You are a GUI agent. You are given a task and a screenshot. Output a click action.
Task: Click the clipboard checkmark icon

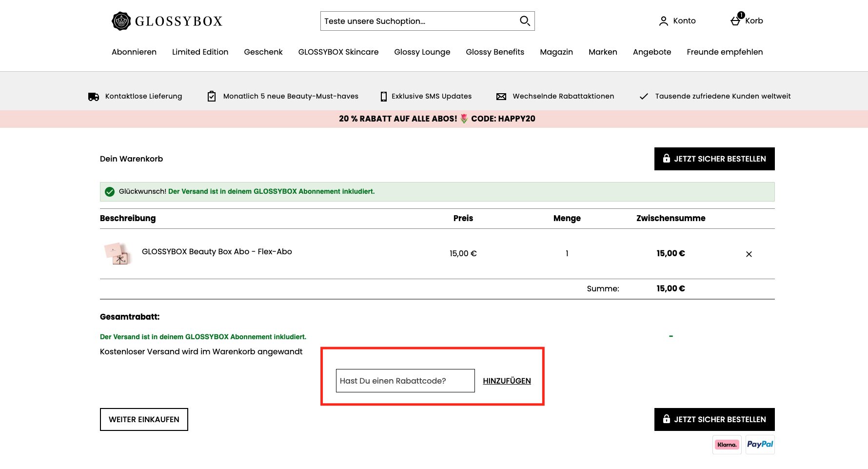(212, 96)
